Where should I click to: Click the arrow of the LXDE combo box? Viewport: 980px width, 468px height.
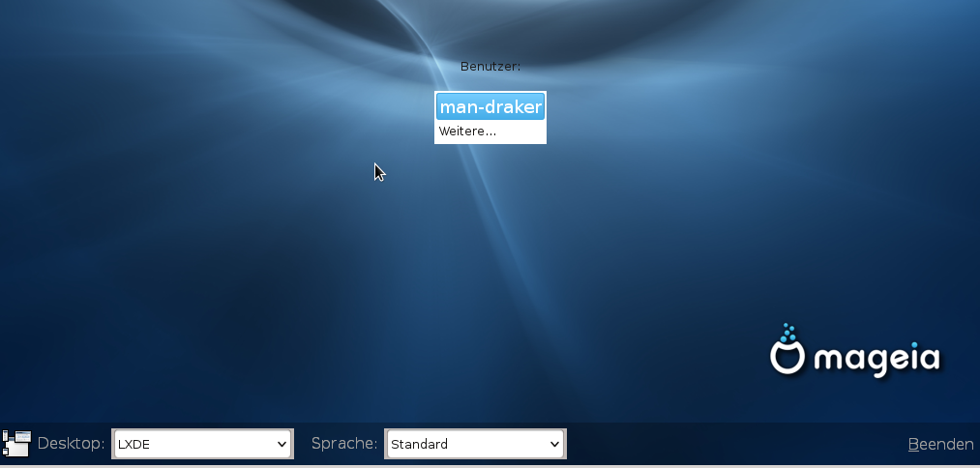click(282, 444)
